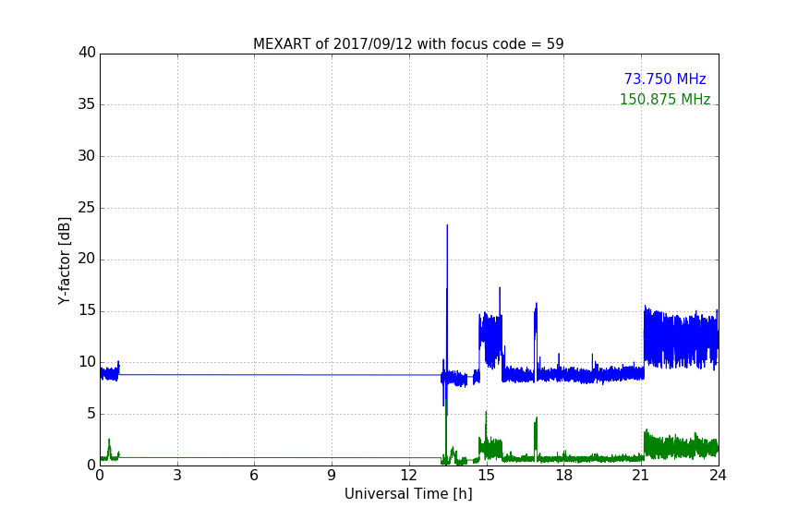Screen dimensions: 798x532
Task: Click the y-axis tick label '5'
Action: click(91, 414)
